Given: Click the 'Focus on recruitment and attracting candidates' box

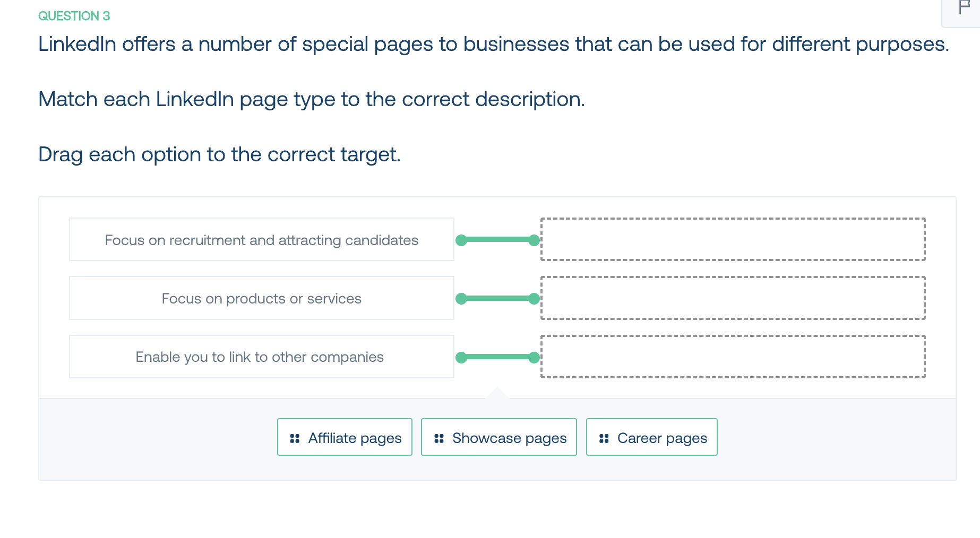Looking at the screenshot, I should (x=262, y=239).
